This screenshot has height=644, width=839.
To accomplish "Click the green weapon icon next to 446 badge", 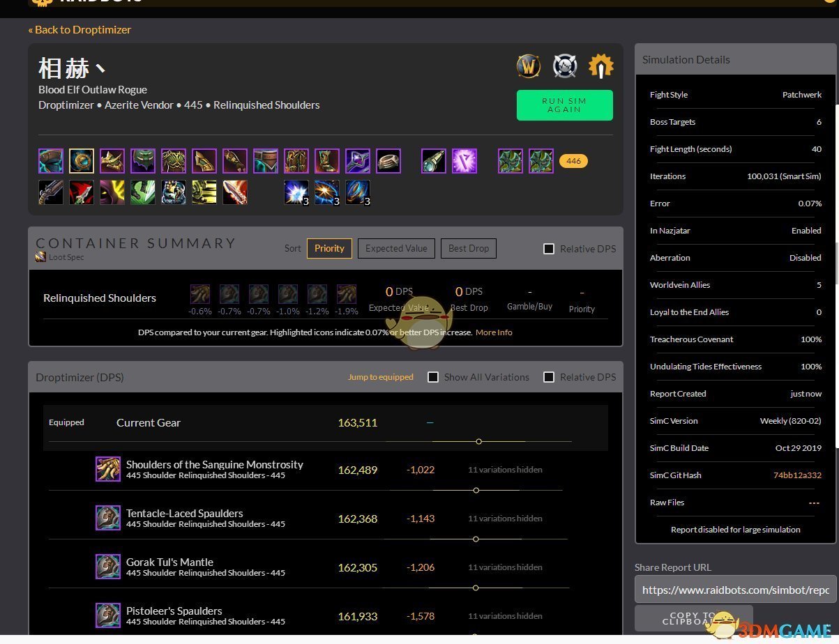I will click(x=541, y=161).
